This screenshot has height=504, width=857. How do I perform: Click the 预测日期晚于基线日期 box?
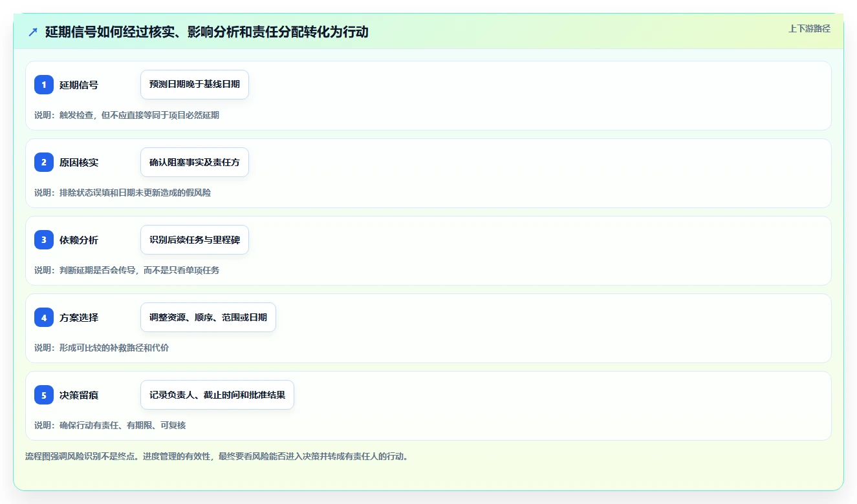(x=195, y=85)
